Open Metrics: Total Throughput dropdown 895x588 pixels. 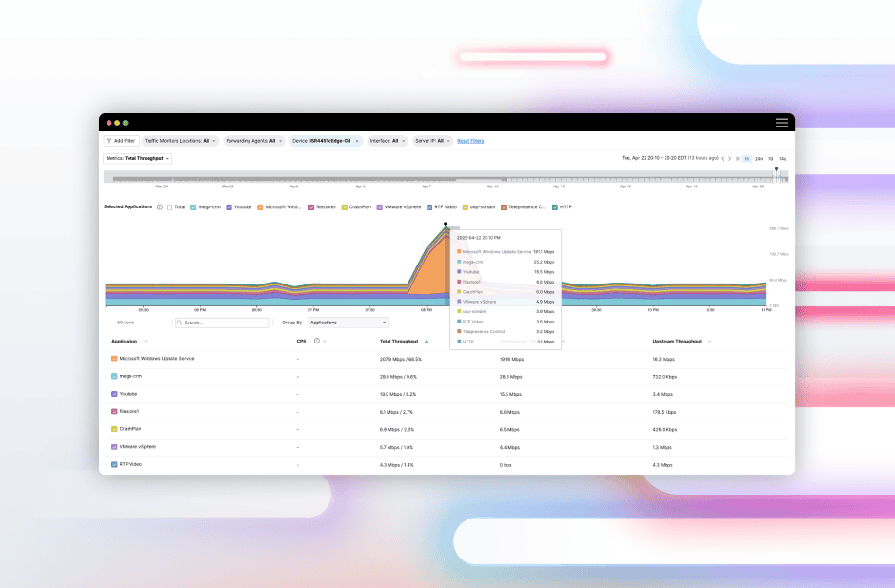tap(138, 158)
